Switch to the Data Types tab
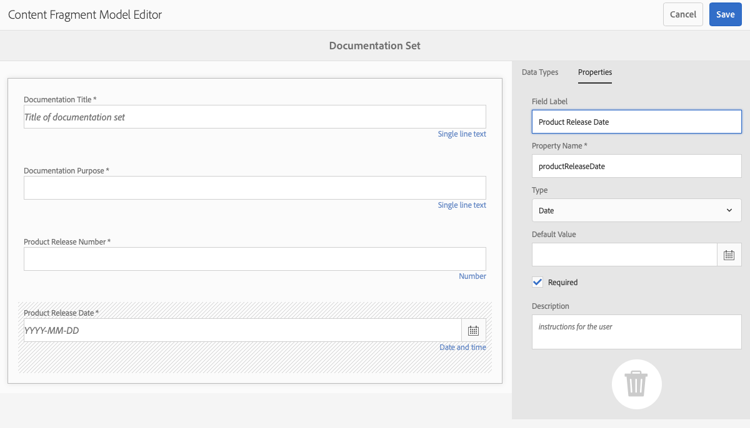Image resolution: width=750 pixels, height=428 pixels. coord(540,72)
